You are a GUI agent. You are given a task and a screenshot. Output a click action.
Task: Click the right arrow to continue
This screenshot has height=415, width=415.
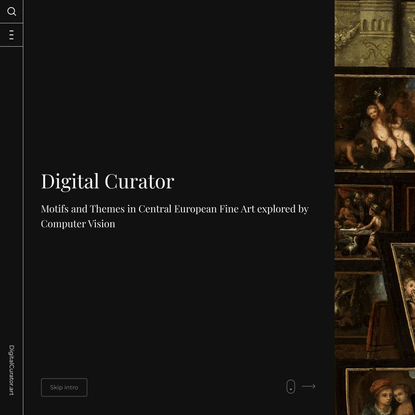point(309,386)
